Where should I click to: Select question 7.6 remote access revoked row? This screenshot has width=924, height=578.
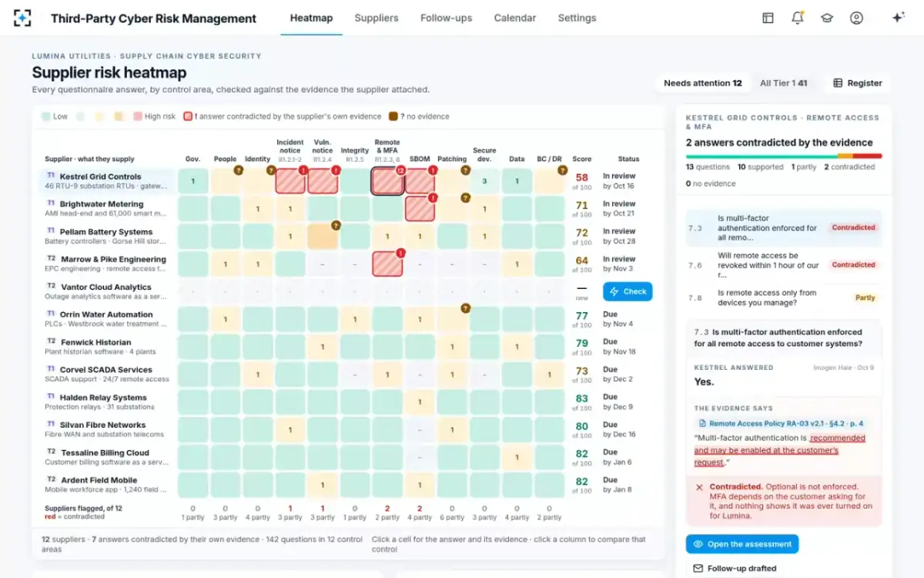[784, 265]
